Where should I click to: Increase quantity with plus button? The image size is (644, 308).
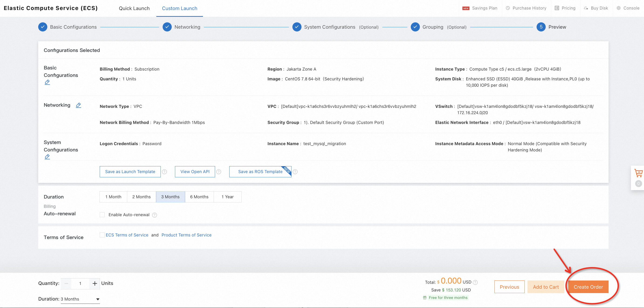click(95, 284)
